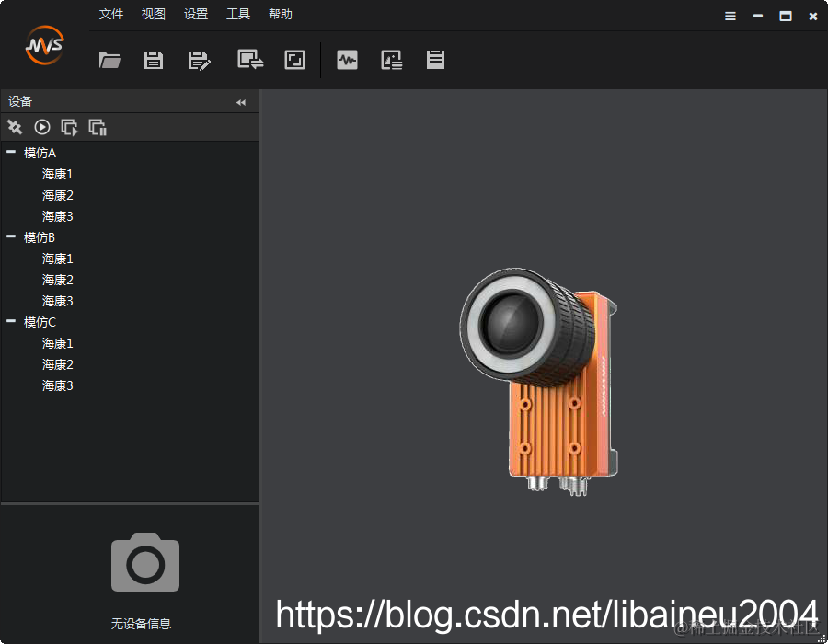Click the MVS logo

pos(45,45)
